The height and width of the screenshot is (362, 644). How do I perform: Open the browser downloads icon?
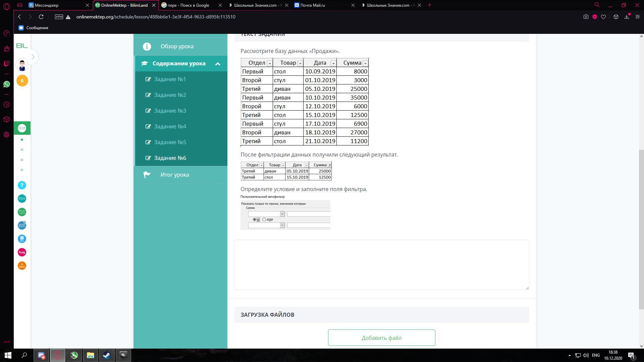[627, 17]
